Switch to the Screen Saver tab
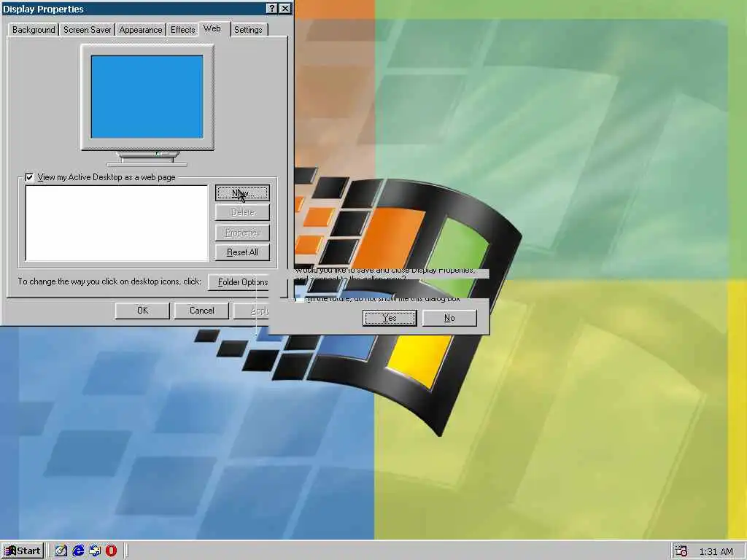Image resolution: width=747 pixels, height=560 pixels. [88, 29]
